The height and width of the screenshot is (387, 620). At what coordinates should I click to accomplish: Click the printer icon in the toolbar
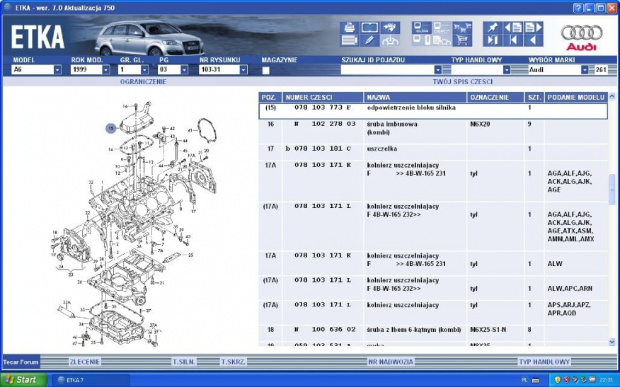(x=350, y=28)
